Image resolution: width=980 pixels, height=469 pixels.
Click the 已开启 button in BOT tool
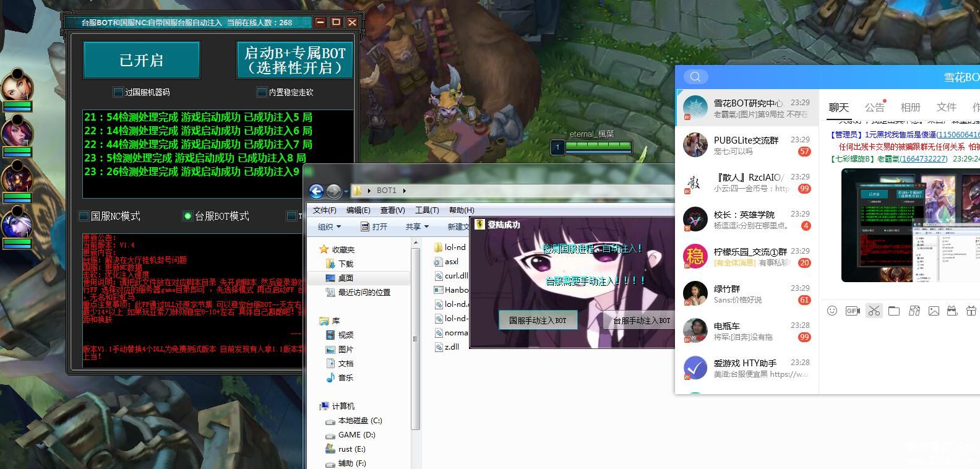[142, 60]
